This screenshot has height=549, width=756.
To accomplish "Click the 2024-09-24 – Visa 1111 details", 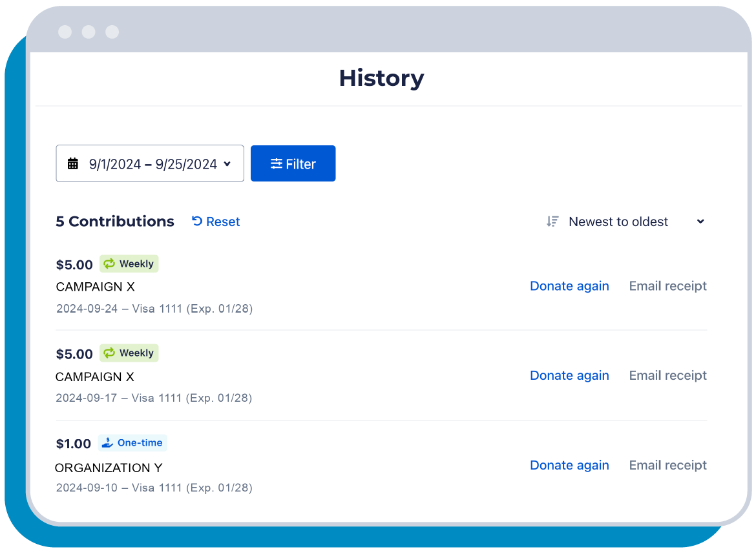I will (154, 309).
